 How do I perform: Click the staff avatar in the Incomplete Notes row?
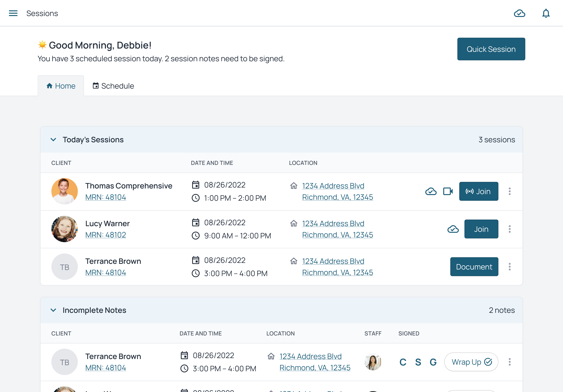coord(373,362)
